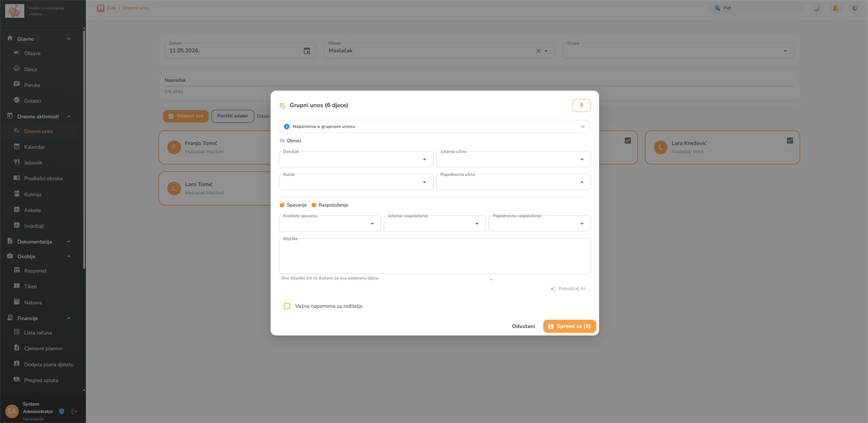Expand the Dokumentacija section
Viewport: 868px width, 423px height.
(x=69, y=241)
